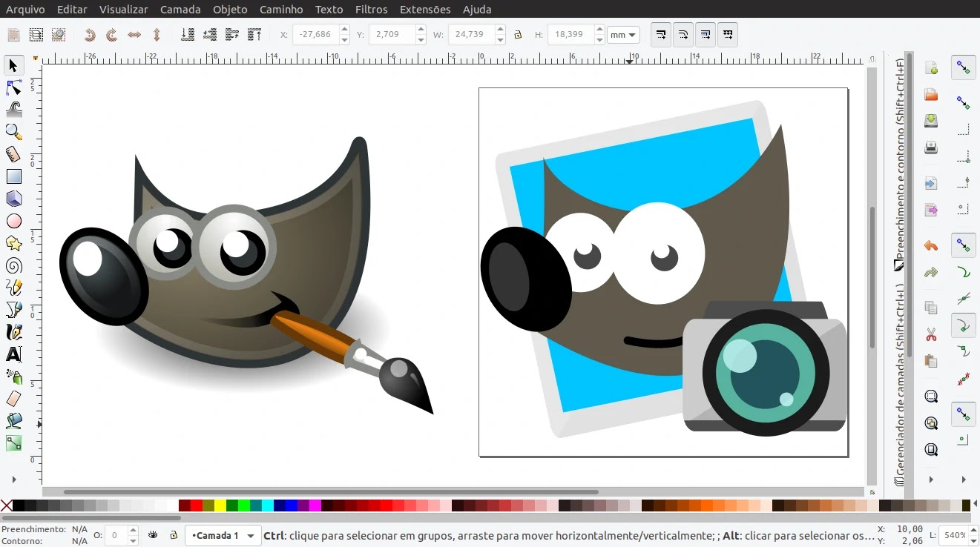980x547 pixels.
Task: Save document via commands bar icon
Action: (x=931, y=121)
